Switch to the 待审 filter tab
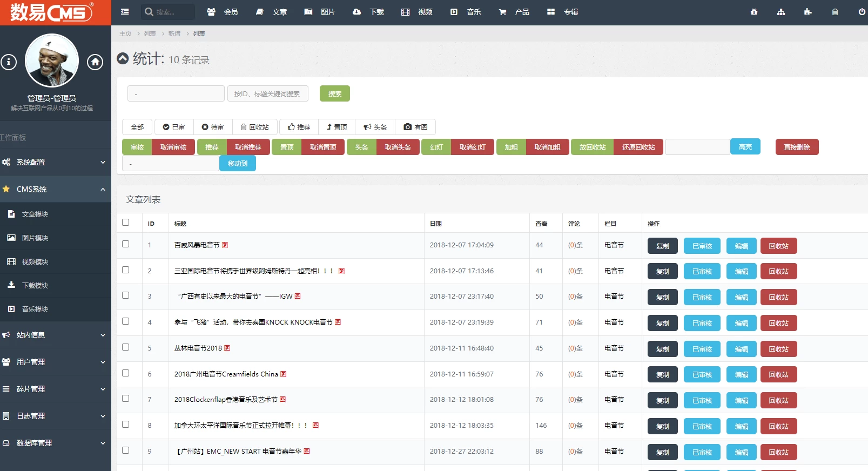 point(213,127)
